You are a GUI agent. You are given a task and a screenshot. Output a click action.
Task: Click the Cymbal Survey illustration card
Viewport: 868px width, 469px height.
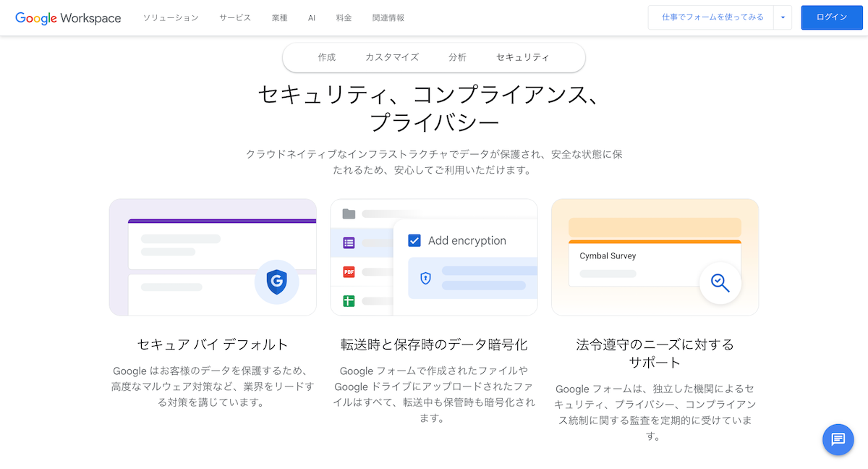[655, 258]
